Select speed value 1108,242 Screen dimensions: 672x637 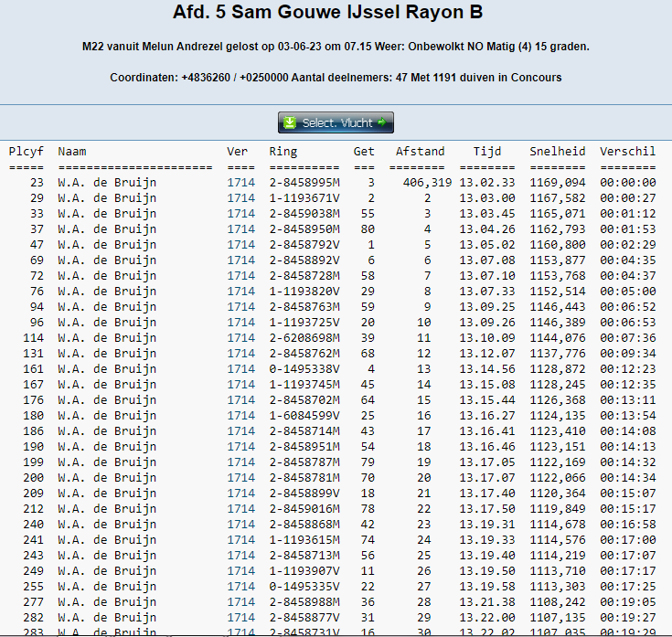558,602
